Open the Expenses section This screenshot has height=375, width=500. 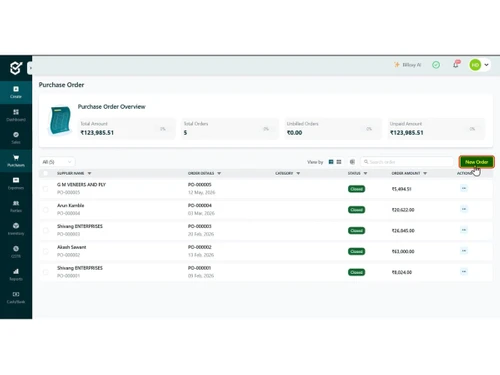click(x=16, y=184)
